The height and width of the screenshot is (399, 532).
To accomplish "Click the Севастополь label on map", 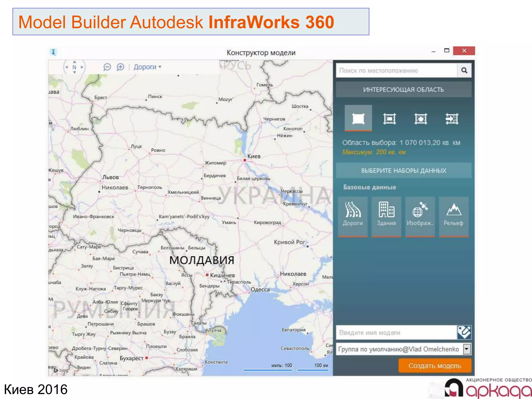I will point(295,348).
